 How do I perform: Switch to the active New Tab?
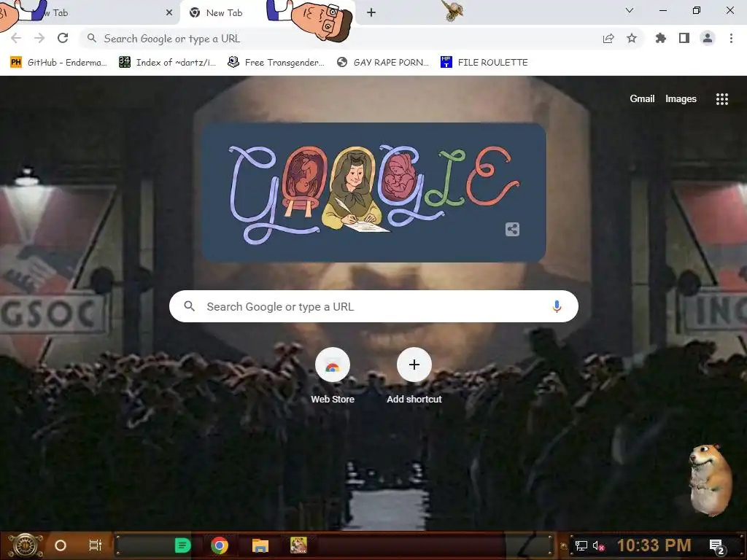pos(224,13)
